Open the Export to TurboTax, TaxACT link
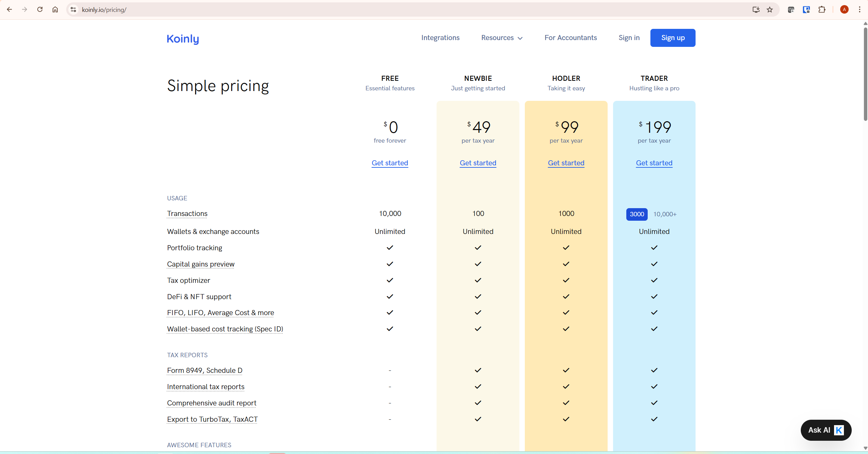The width and height of the screenshot is (868, 454). [x=212, y=419]
